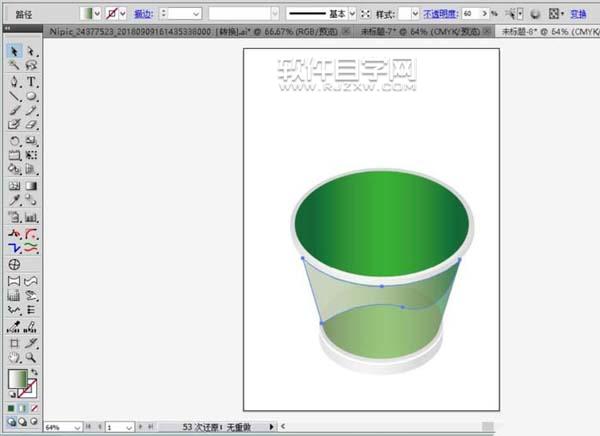The height and width of the screenshot is (436, 600).
Task: Select the Free Transform tool
Action: [x=31, y=155]
